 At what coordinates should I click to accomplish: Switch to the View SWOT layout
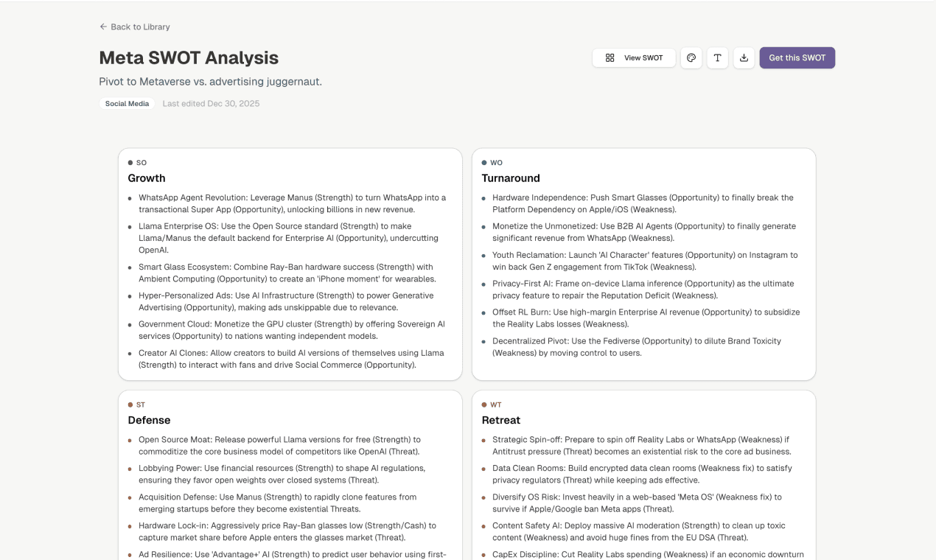pos(634,57)
